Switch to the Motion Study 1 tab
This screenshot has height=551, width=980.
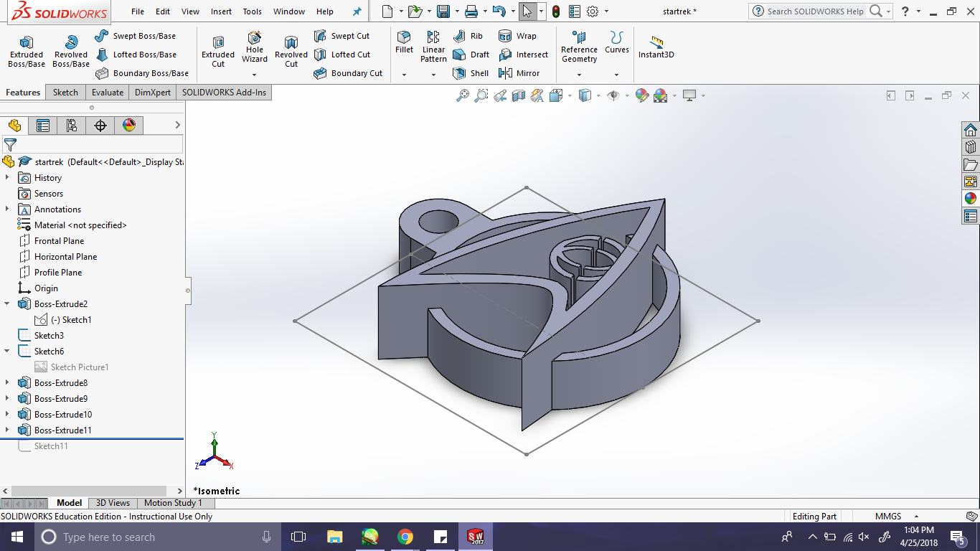(x=173, y=503)
